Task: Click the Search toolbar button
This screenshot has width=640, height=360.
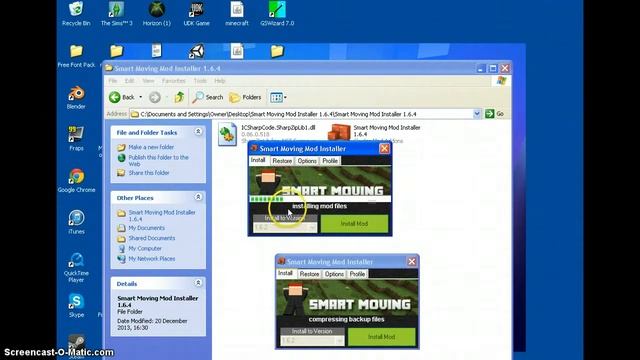Action: (x=208, y=97)
